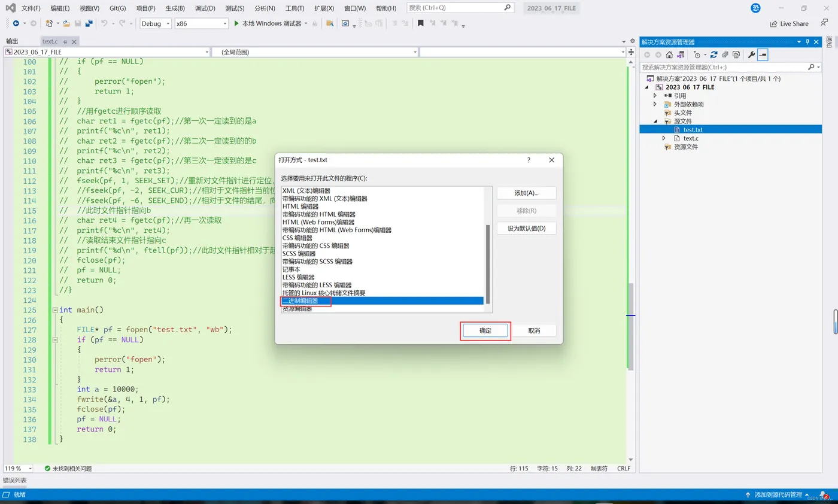This screenshot has height=504, width=838.
Task: Toggle preview selected items button
Action: [763, 54]
